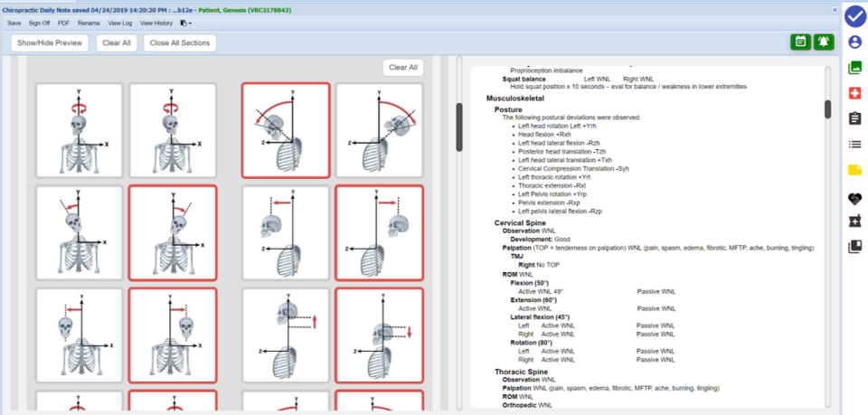Select the head tilting left lateral flexion card

coord(80,233)
